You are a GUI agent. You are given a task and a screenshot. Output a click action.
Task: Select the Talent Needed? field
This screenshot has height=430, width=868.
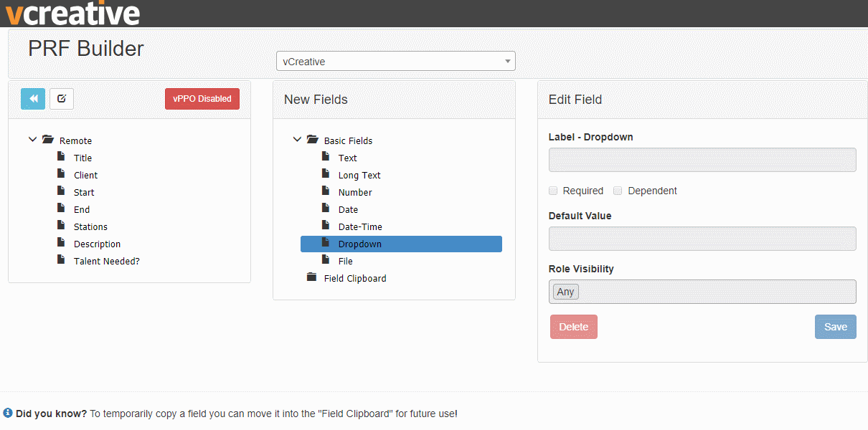[107, 262]
